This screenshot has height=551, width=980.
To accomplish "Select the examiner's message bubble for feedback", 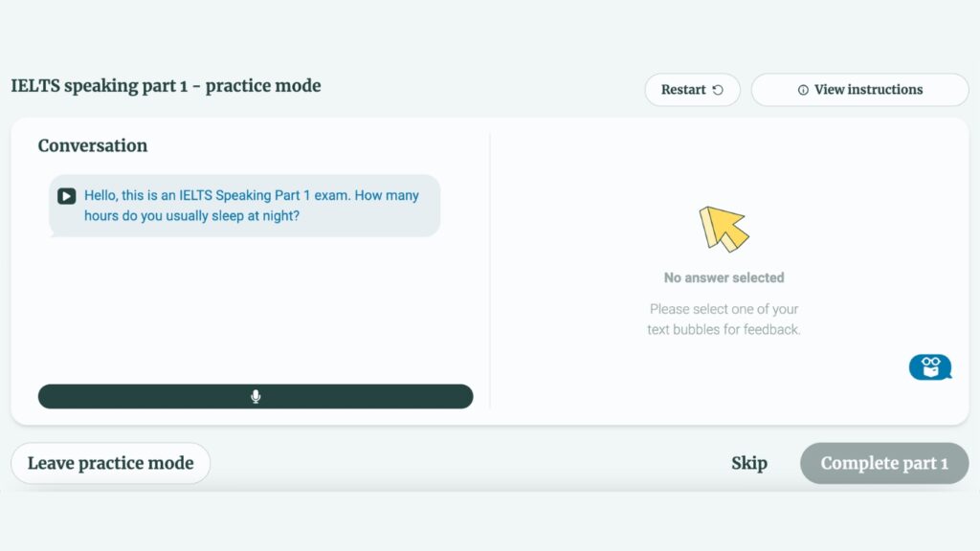I will click(x=244, y=205).
